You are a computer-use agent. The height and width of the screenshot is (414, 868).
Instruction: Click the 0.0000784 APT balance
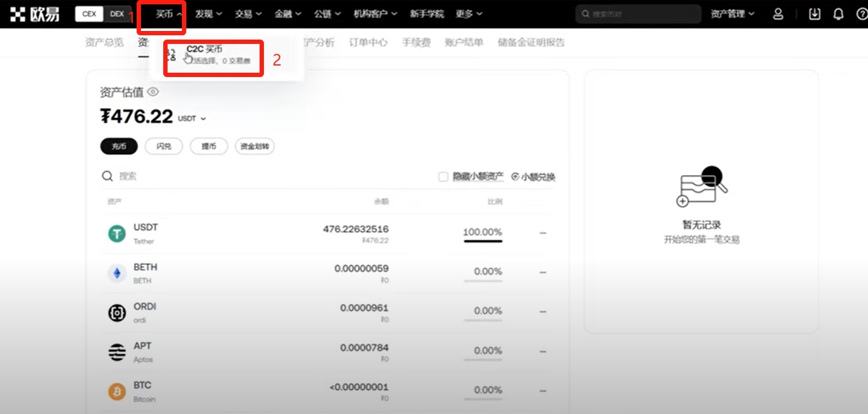(365, 348)
